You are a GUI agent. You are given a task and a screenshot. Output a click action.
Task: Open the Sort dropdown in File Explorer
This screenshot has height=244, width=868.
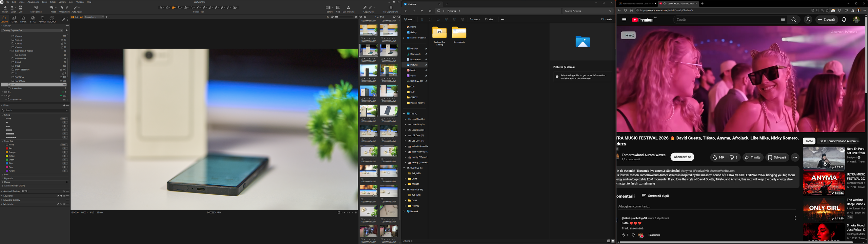click(x=475, y=19)
